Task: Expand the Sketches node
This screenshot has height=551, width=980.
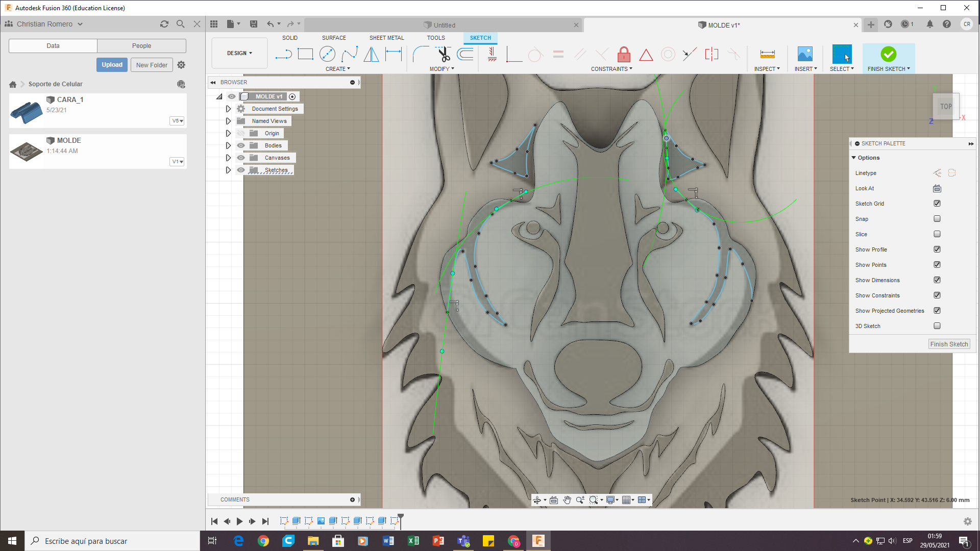Action: coord(228,170)
